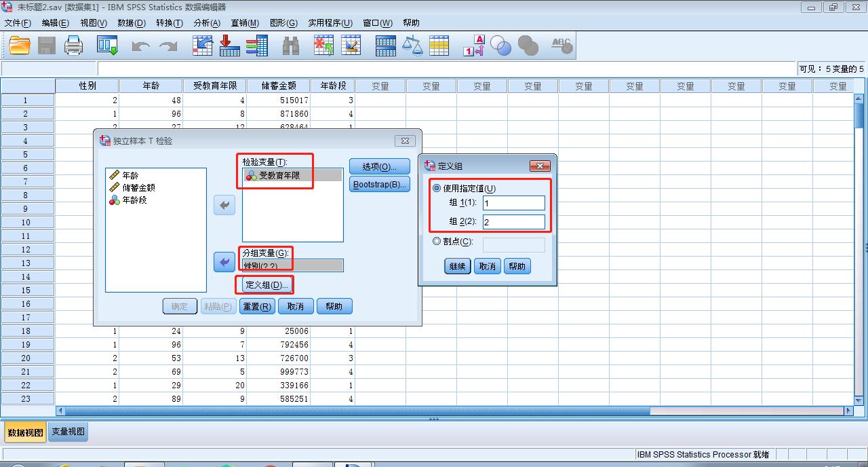Switch to the 数据视图 tab

pos(26,432)
